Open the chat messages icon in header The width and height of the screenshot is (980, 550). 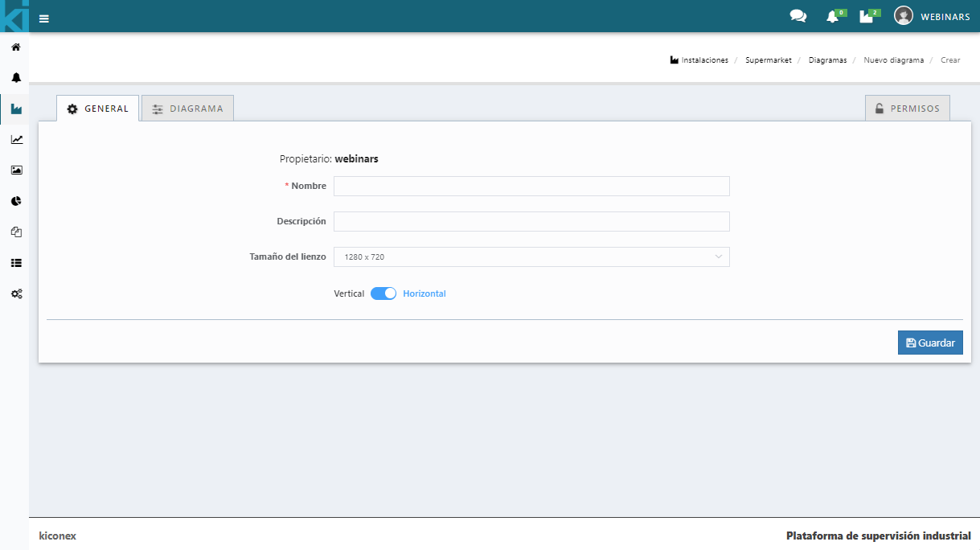[x=798, y=16]
